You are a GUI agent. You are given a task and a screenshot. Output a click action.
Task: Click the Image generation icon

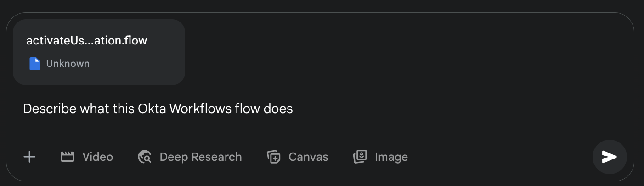coord(360,157)
